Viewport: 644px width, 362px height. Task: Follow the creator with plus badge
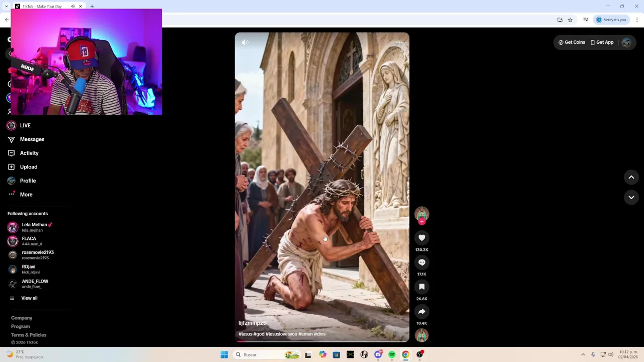pos(422,222)
